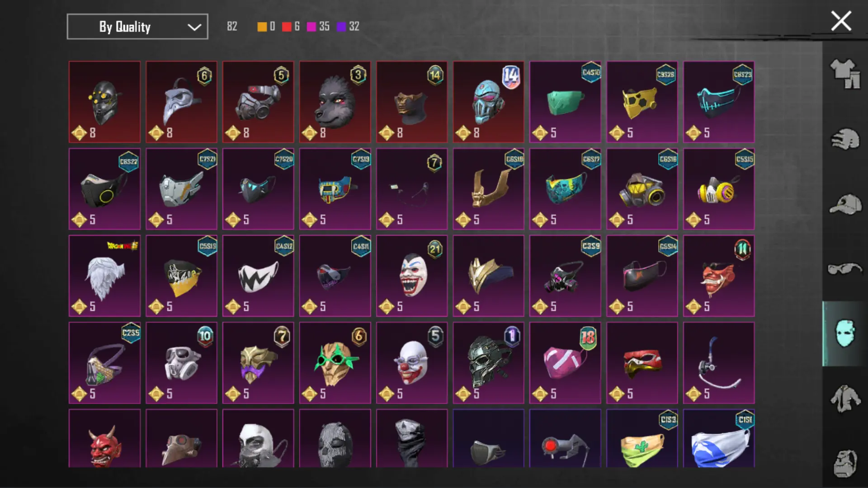The height and width of the screenshot is (488, 868).
Task: Choose the white joker vampire mask numbered 21
Action: click(412, 276)
